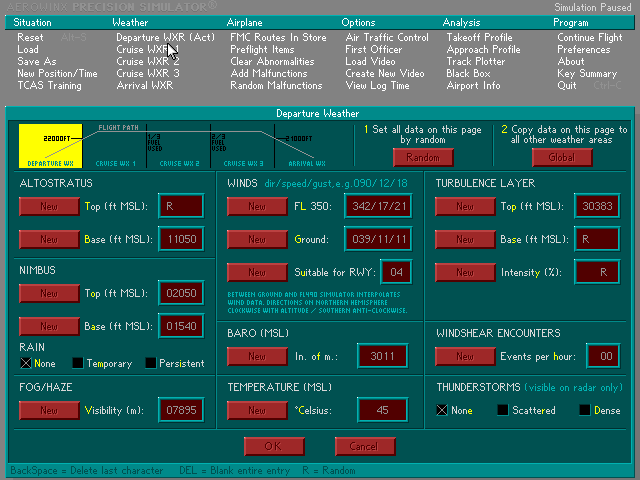Open the Program menu
The width and height of the screenshot is (640, 480).
tap(571, 22)
